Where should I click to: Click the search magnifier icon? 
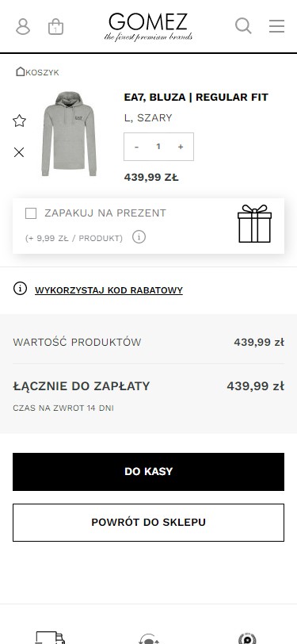[243, 25]
